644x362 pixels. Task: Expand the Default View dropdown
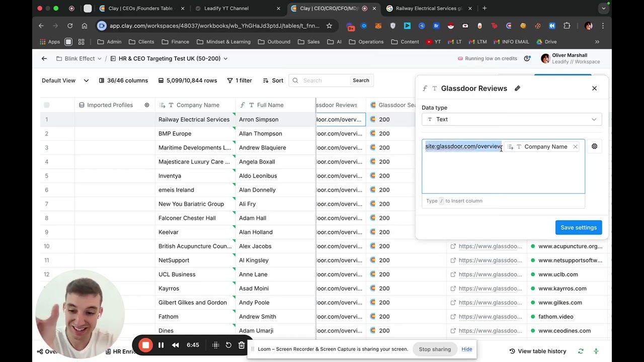pos(86,80)
